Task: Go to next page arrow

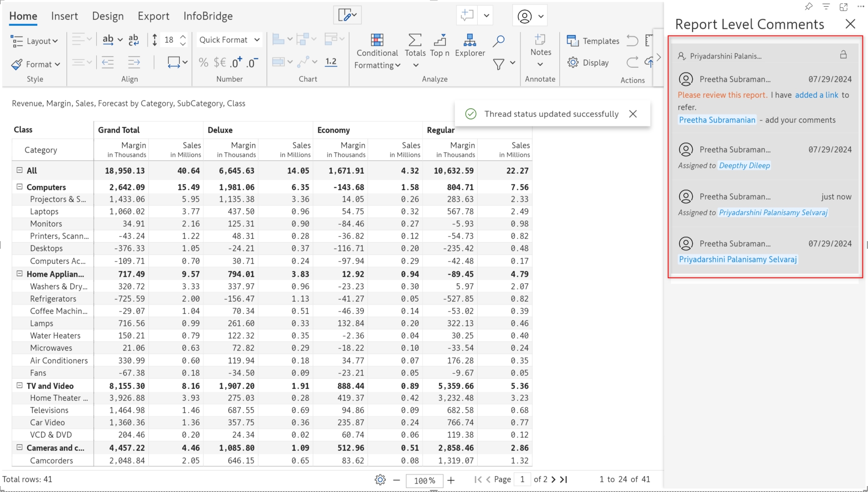Action: point(553,479)
